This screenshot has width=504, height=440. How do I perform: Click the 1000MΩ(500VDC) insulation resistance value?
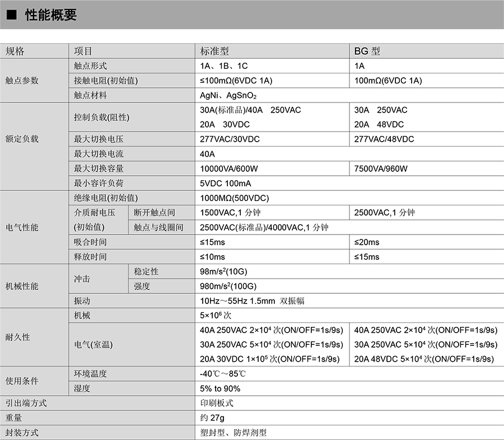(235, 198)
